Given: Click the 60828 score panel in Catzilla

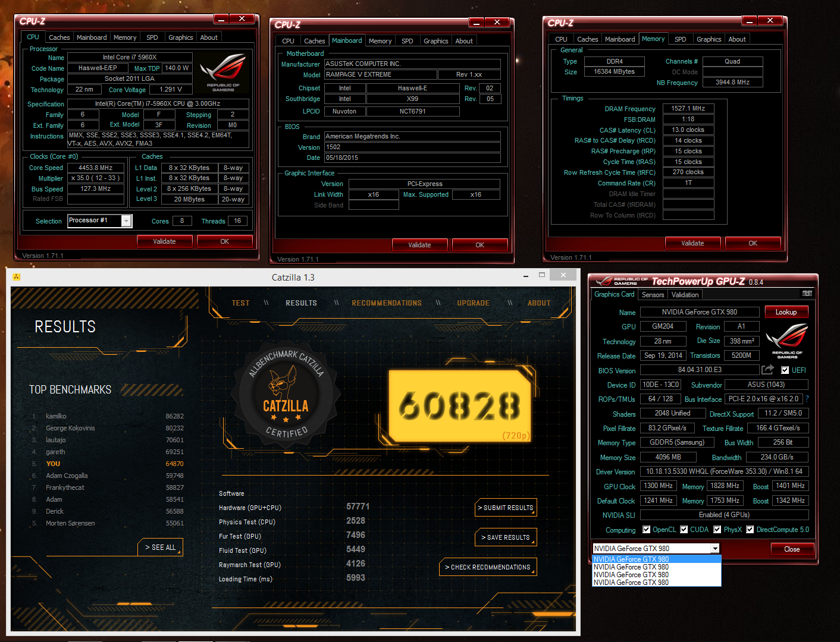Looking at the screenshot, I should (460, 405).
